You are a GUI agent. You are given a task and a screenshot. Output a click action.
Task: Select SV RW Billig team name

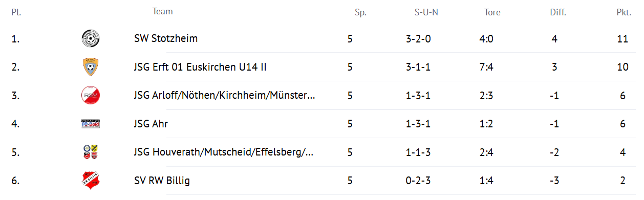162,181
